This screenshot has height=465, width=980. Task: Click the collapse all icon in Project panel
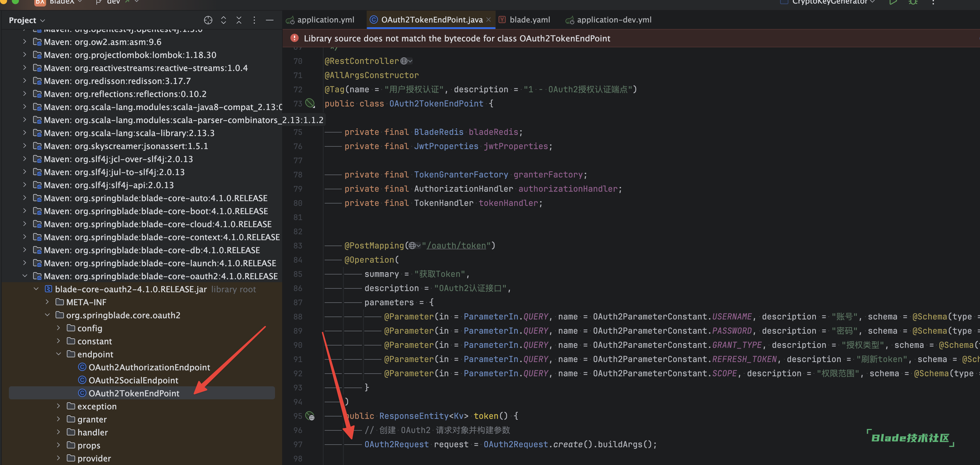point(239,20)
